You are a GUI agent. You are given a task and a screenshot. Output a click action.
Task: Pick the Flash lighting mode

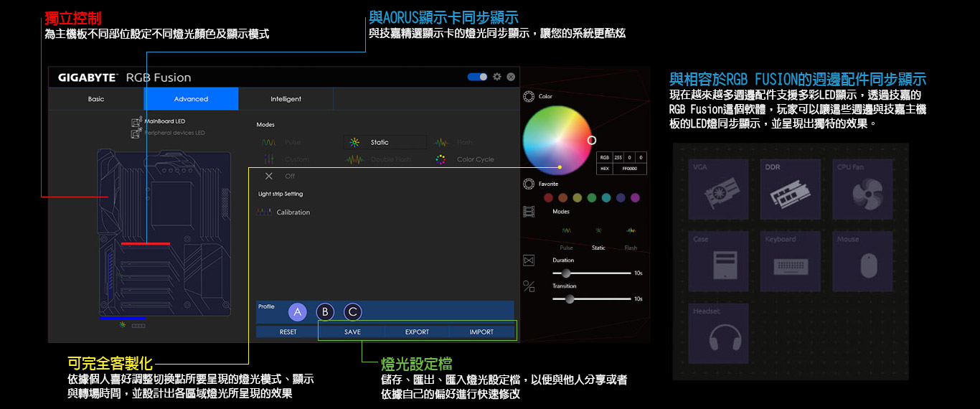pyautogui.click(x=454, y=142)
